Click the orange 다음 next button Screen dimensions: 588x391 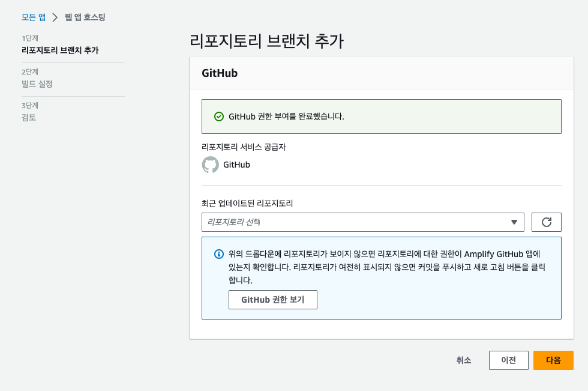pyautogui.click(x=553, y=360)
